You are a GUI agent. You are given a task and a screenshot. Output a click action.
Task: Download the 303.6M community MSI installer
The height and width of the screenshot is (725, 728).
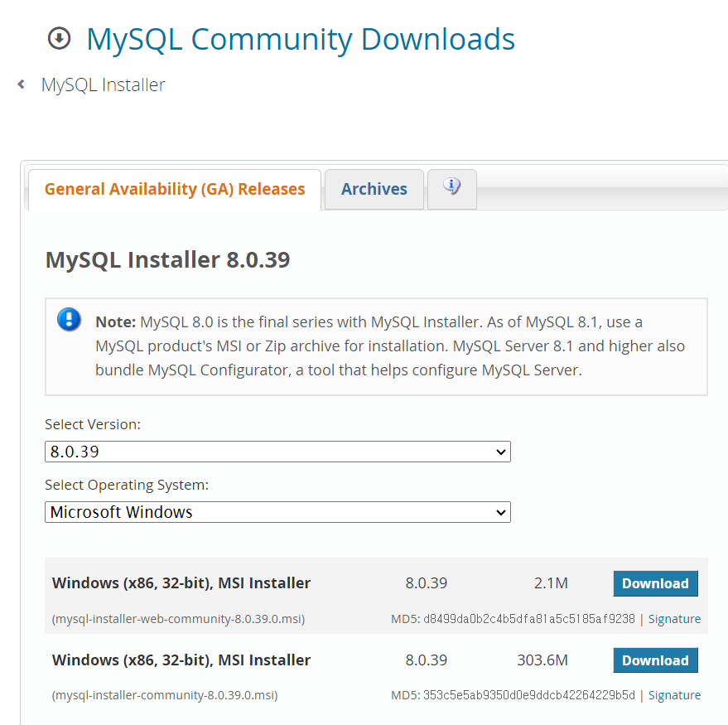pos(655,660)
